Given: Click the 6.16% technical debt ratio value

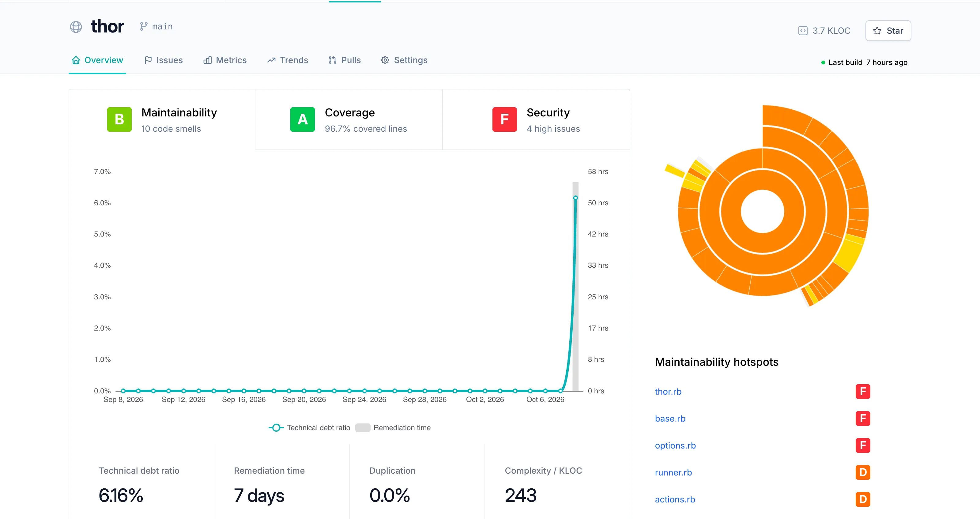Looking at the screenshot, I should click(121, 495).
